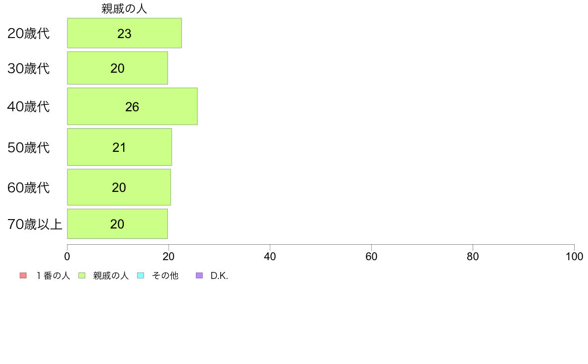Click the green 親戚の人 legend swatch
The image size is (588, 364).
pyautogui.click(x=82, y=275)
